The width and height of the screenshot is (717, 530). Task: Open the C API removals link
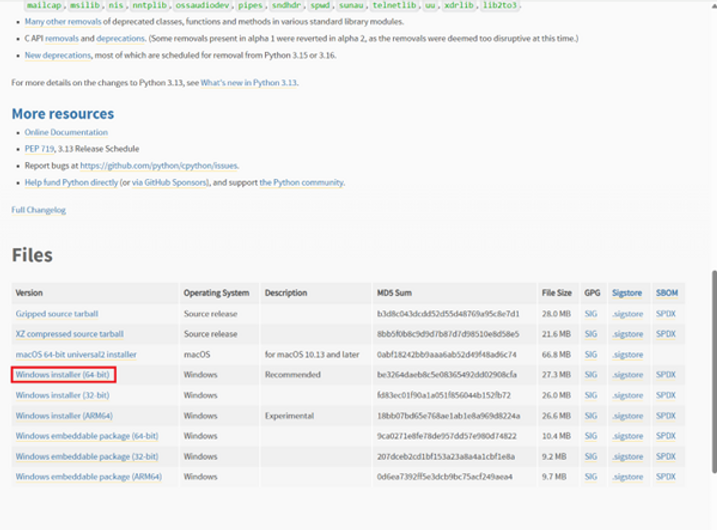tap(62, 38)
